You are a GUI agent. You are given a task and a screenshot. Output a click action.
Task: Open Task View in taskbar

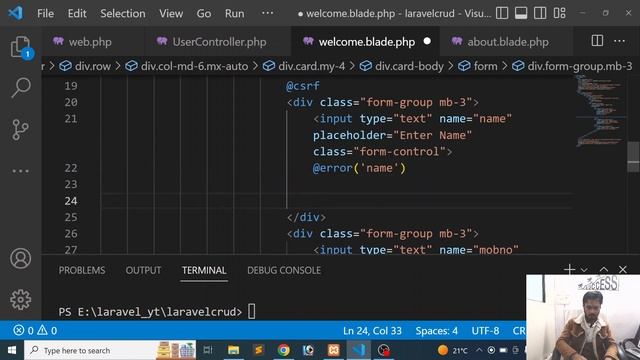coord(208,350)
